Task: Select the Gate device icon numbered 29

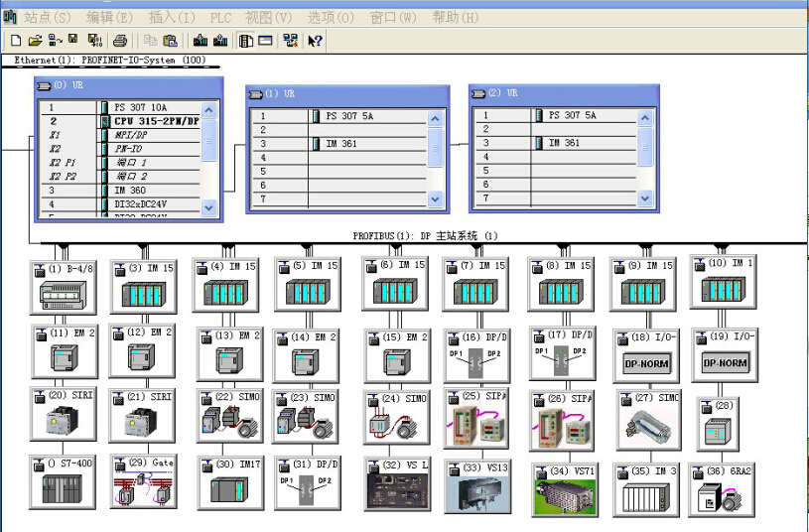Action: pos(143,491)
